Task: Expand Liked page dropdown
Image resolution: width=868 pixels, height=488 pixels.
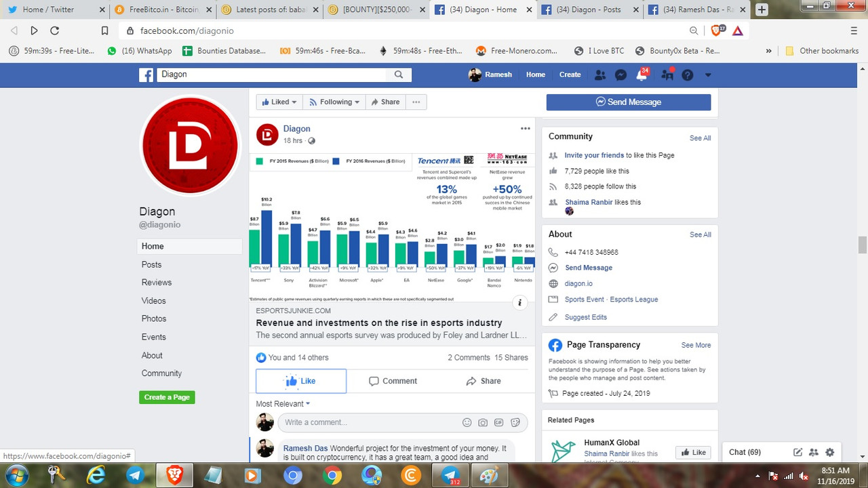Action: point(279,102)
